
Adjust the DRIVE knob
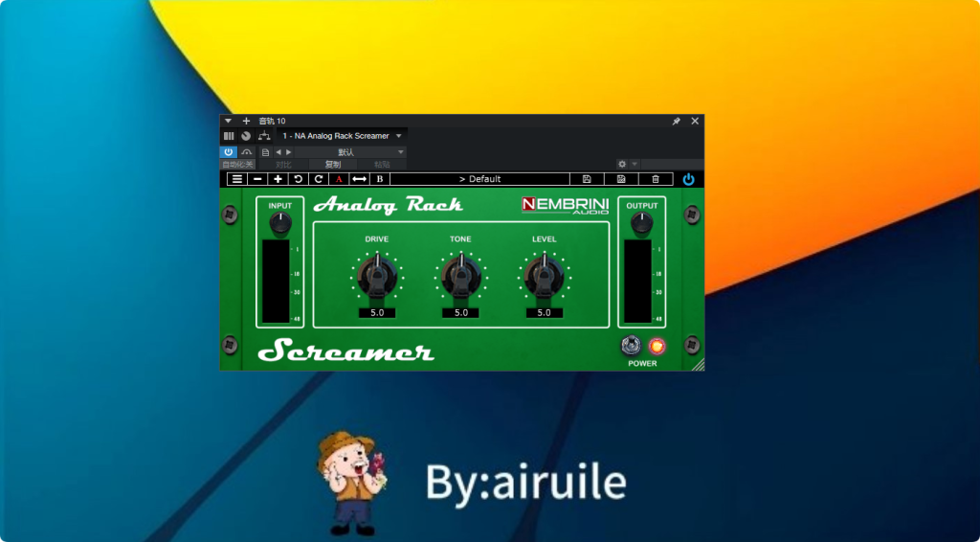click(x=377, y=277)
